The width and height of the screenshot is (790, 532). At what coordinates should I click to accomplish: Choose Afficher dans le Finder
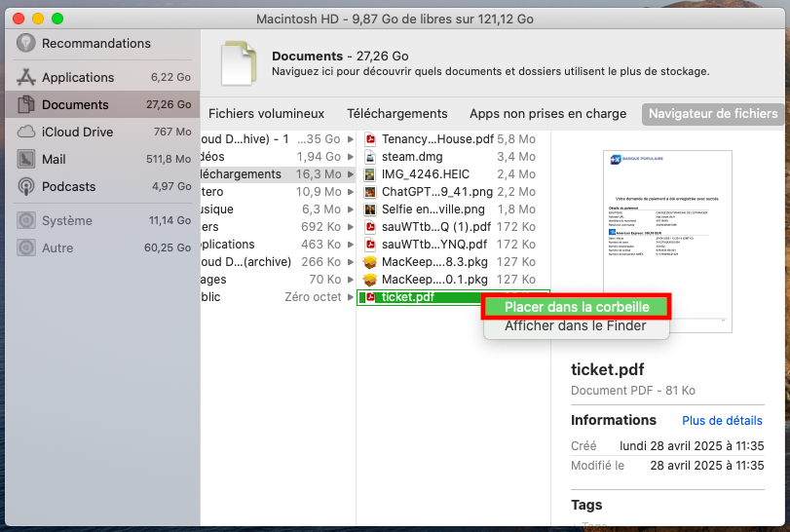click(x=576, y=326)
